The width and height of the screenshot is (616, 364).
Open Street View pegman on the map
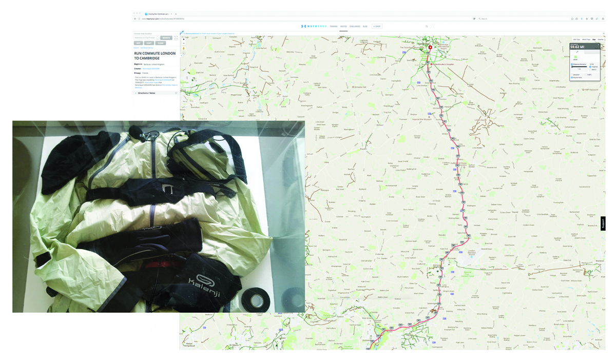[184, 49]
